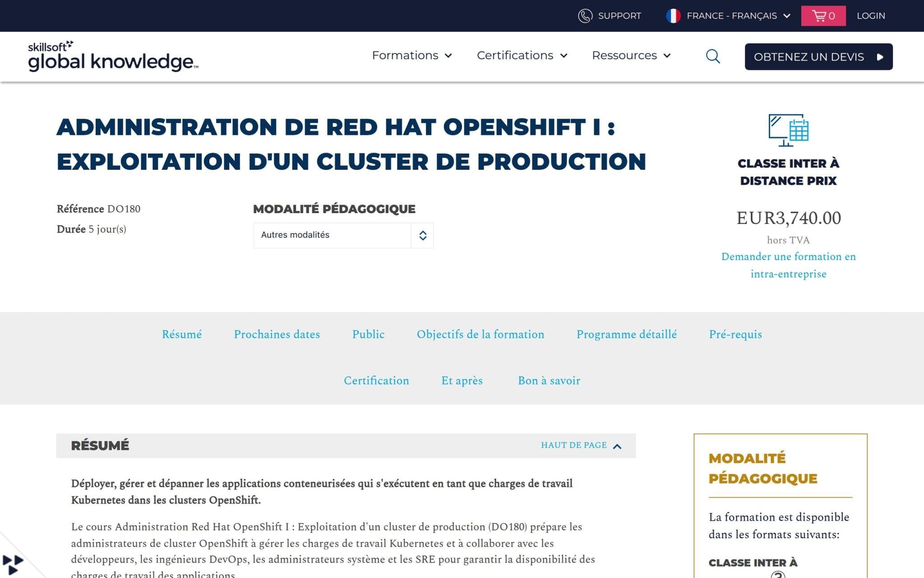Click the search magnifier icon
924x578 pixels.
click(713, 56)
